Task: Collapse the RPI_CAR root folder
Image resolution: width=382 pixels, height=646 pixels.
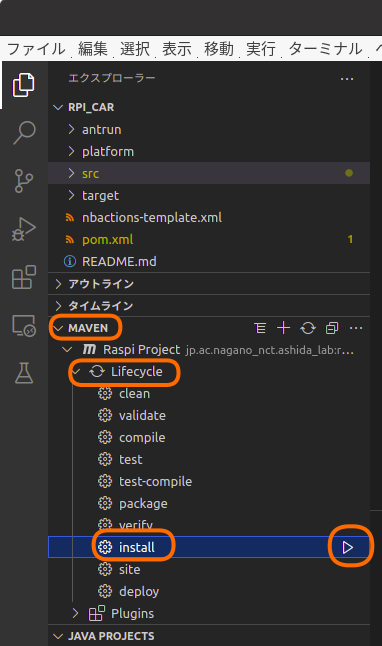Action: [58, 107]
